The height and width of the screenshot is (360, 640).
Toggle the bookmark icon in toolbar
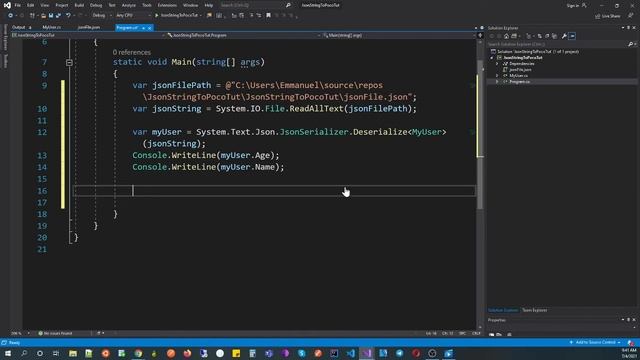pyautogui.click(x=268, y=16)
